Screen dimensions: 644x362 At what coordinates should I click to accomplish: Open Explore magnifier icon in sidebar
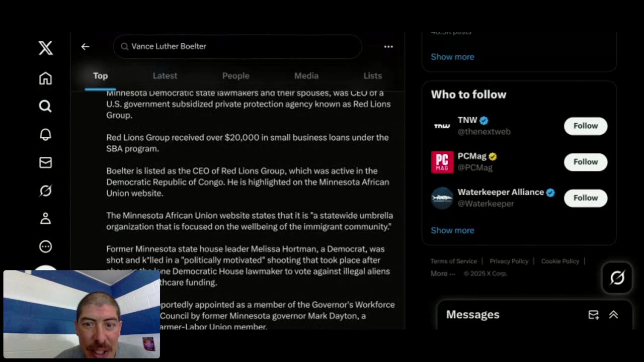(45, 106)
